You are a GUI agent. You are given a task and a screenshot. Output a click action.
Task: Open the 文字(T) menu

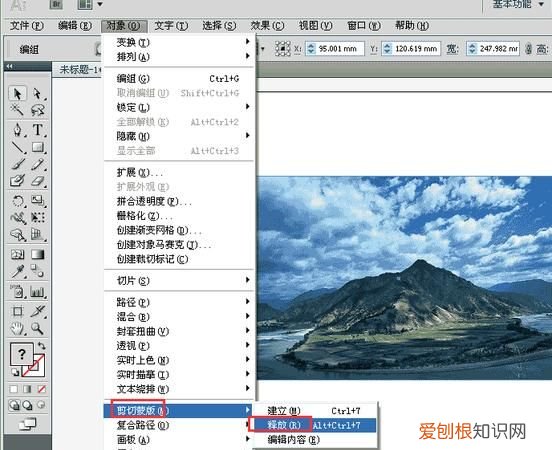coord(171,25)
